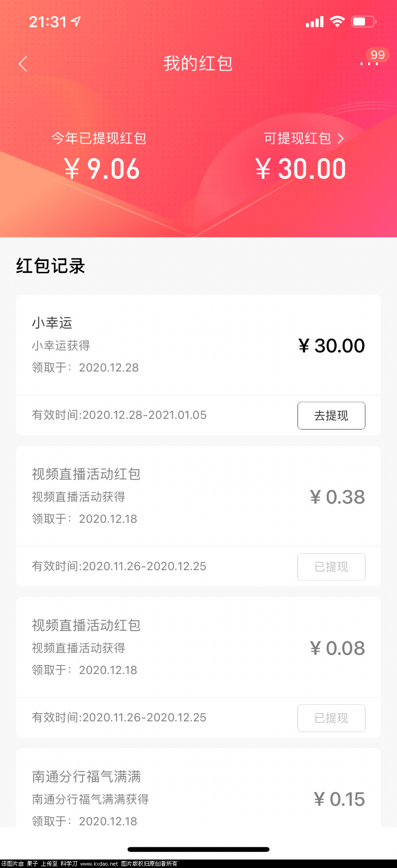Select the ¥9.06 withdrawn total

(x=102, y=169)
